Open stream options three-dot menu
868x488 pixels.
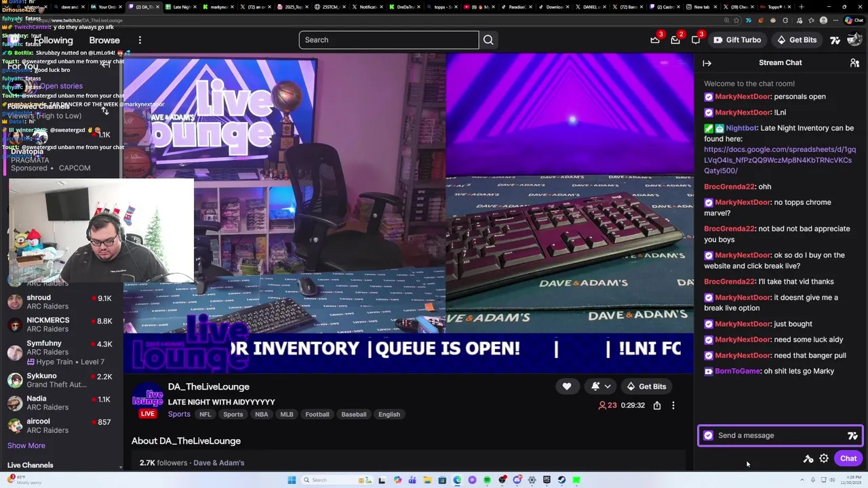673,405
